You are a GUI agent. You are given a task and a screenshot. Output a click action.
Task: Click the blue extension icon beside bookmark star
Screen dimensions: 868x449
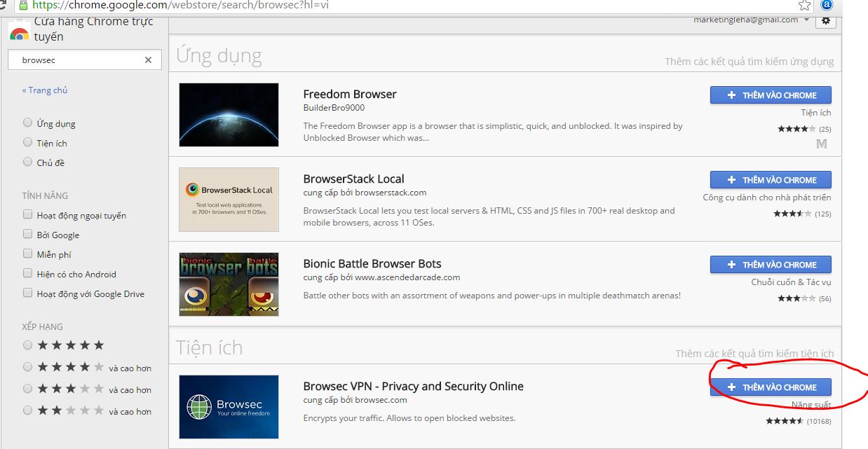(827, 5)
